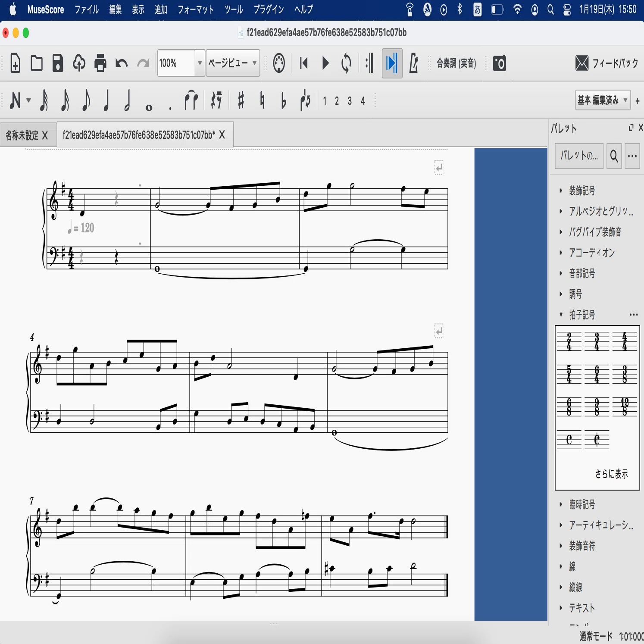644x644 pixels.
Task: Rewind playback to the start
Action: [304, 63]
